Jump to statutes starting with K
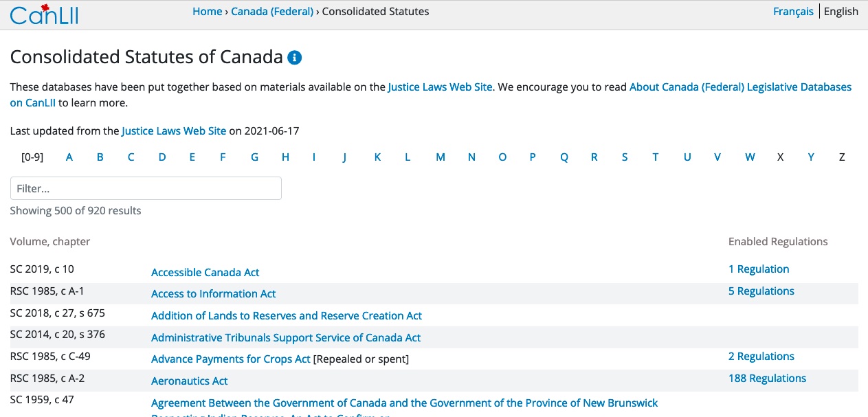This screenshot has width=868, height=417. [377, 157]
